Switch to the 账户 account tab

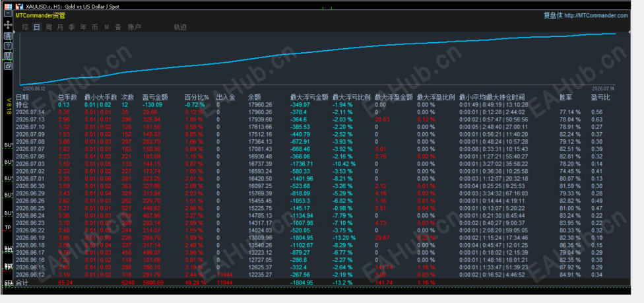click(x=135, y=27)
